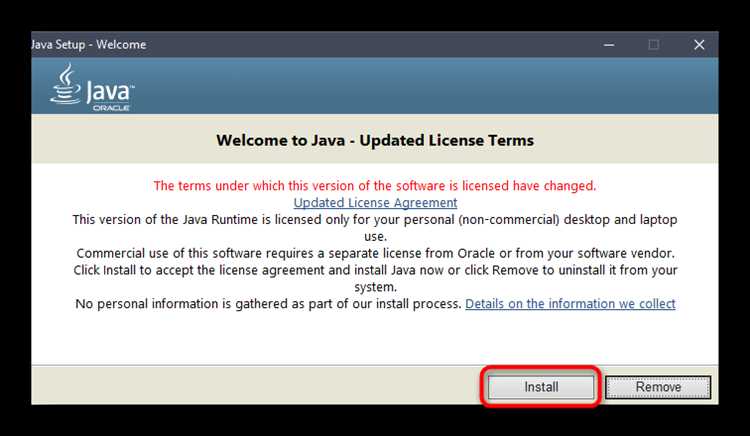Screen dimensions: 750x436
Task: Open the Updated License Agreement link
Action: (x=375, y=202)
